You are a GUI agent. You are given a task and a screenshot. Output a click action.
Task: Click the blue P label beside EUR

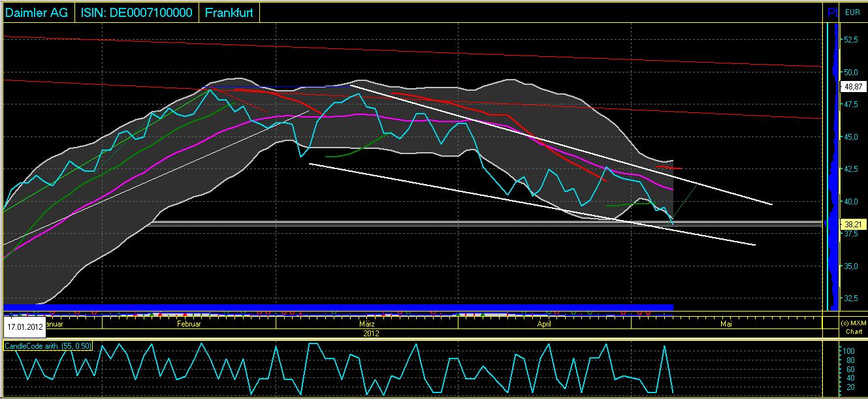[x=831, y=12]
